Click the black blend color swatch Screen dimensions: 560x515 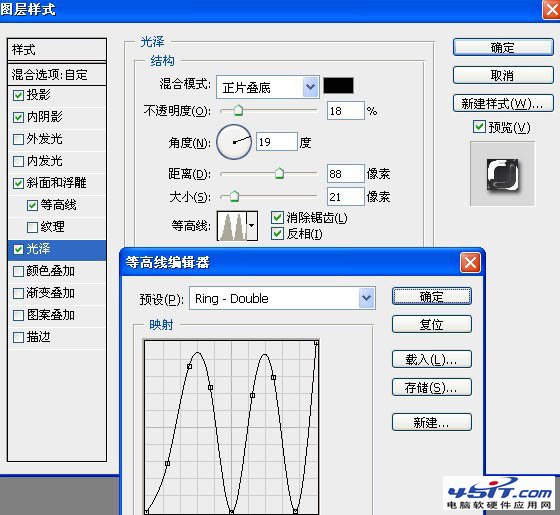tap(338, 86)
